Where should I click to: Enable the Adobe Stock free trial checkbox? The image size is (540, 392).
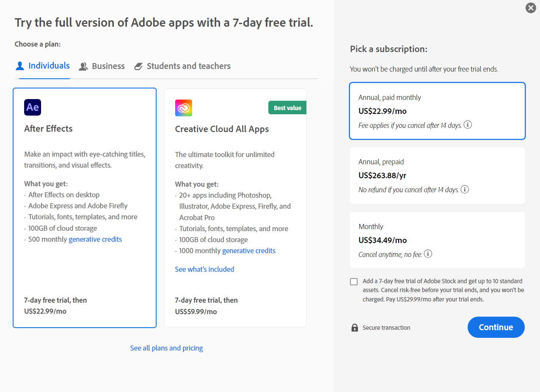click(x=354, y=282)
